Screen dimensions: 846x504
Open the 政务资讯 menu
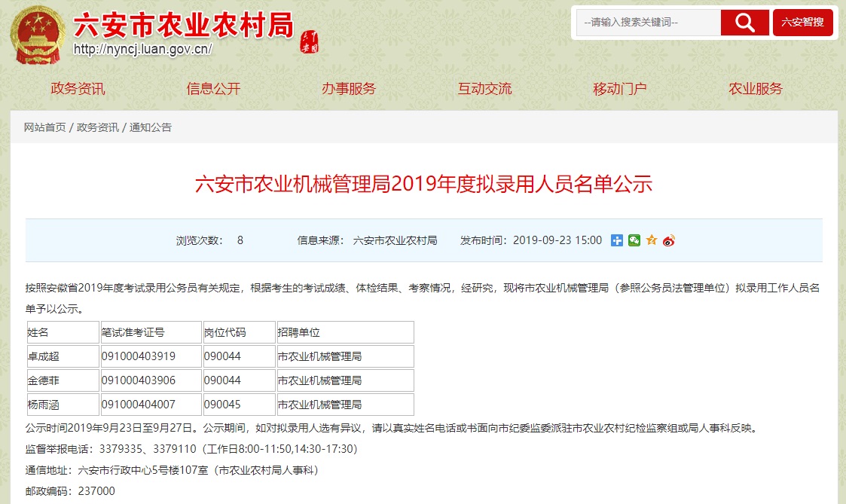(78, 88)
